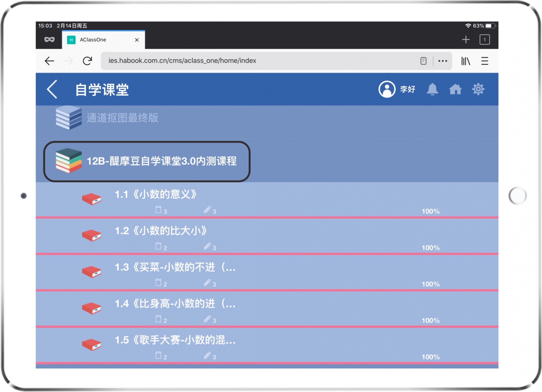This screenshot has height=392, width=542.
Task: Open the browser hamburger menu
Action: (484, 61)
